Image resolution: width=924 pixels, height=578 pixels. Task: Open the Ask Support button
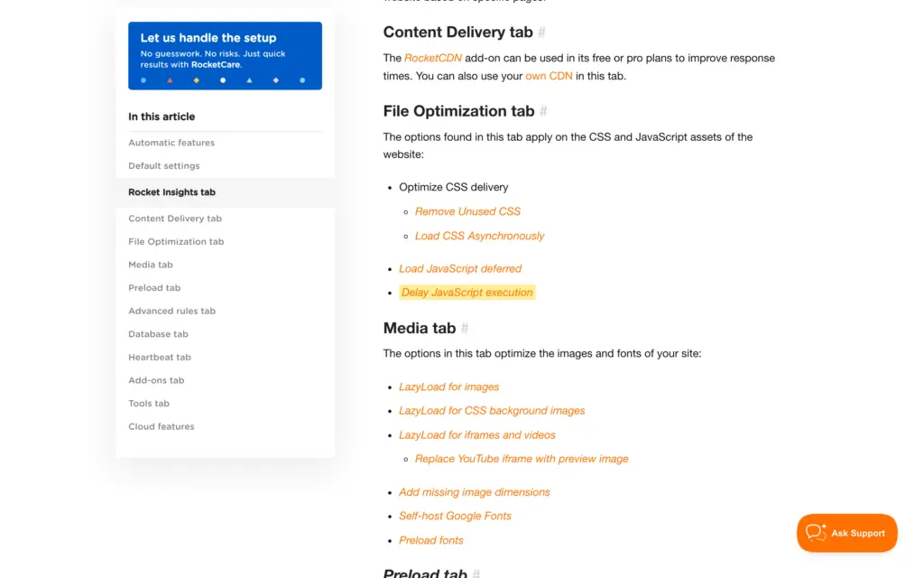coord(846,533)
